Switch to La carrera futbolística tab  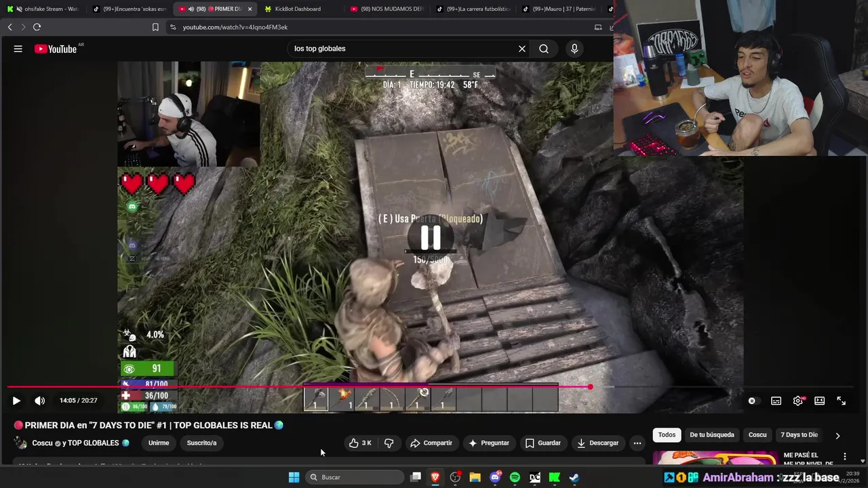coord(473,9)
